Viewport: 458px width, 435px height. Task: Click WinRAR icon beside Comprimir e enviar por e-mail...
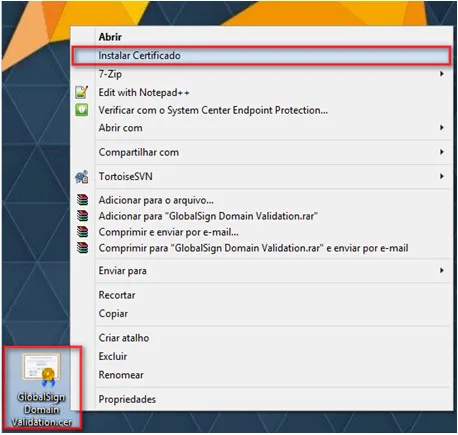(82, 232)
